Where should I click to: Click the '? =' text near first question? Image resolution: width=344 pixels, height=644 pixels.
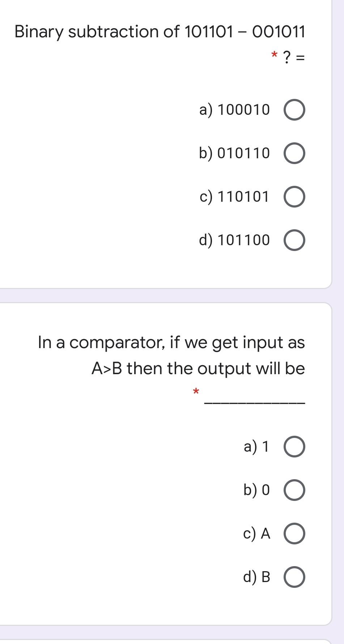pyautogui.click(x=294, y=56)
